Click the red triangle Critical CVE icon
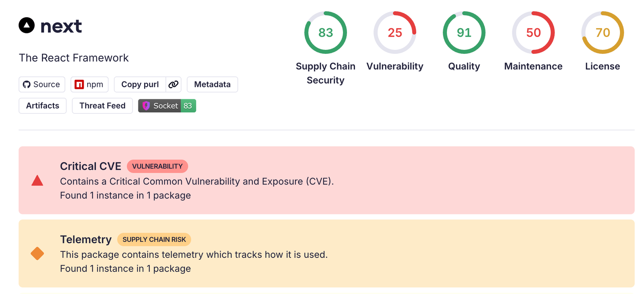Screen dimensions: 644x294 pyautogui.click(x=37, y=181)
